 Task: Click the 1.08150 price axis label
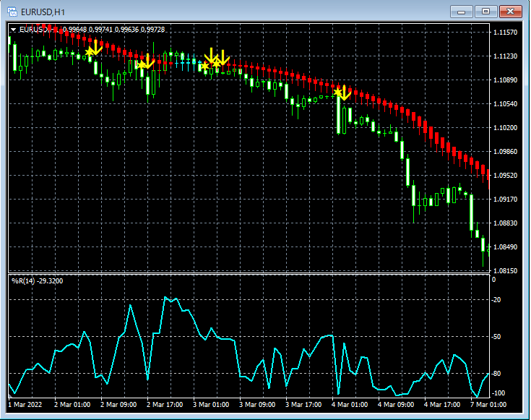pos(506,271)
